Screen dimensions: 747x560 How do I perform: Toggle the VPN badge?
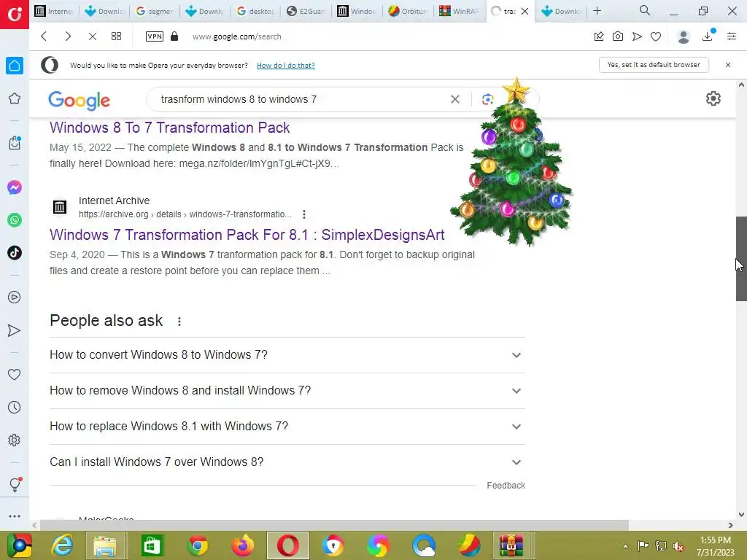155,36
